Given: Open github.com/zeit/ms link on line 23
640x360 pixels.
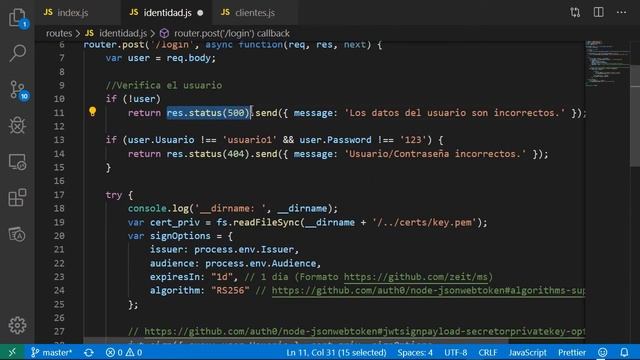Looking at the screenshot, I should 416,277.
